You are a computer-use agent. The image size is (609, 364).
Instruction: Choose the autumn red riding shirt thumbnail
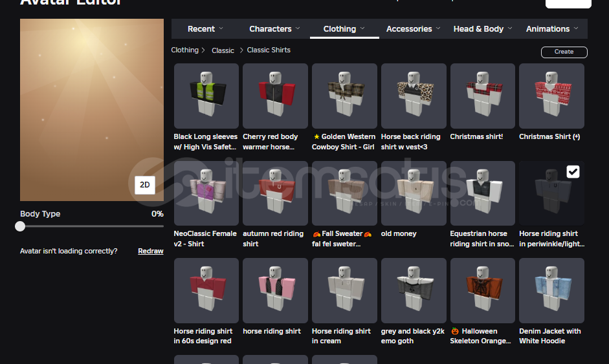click(x=275, y=193)
